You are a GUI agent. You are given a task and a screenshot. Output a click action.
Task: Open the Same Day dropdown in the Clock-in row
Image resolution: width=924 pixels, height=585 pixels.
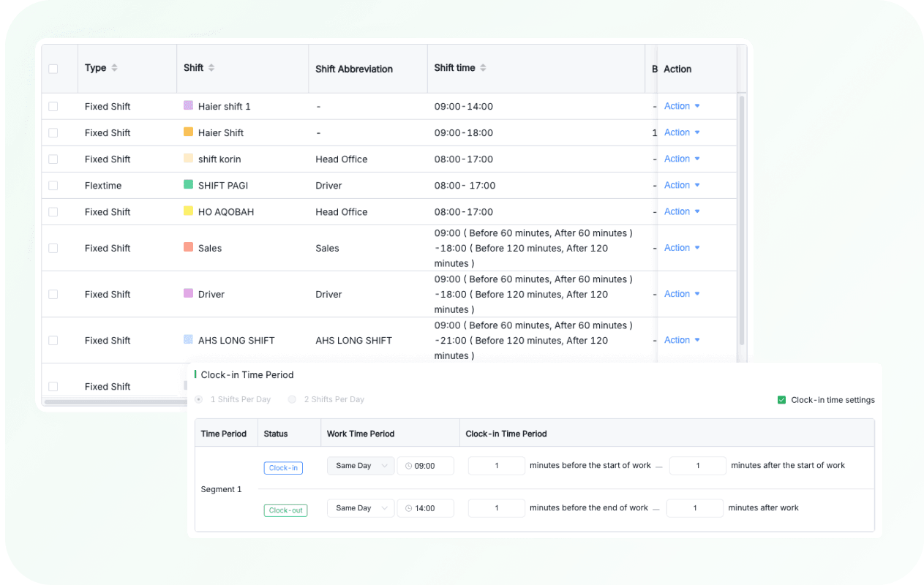tap(360, 465)
